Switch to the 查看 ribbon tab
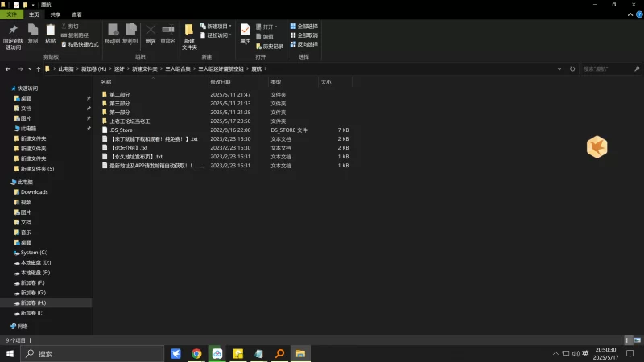The width and height of the screenshot is (644, 362). tap(76, 14)
